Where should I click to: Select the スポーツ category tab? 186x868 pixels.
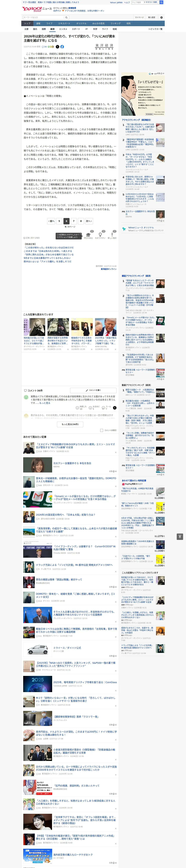click(76, 29)
